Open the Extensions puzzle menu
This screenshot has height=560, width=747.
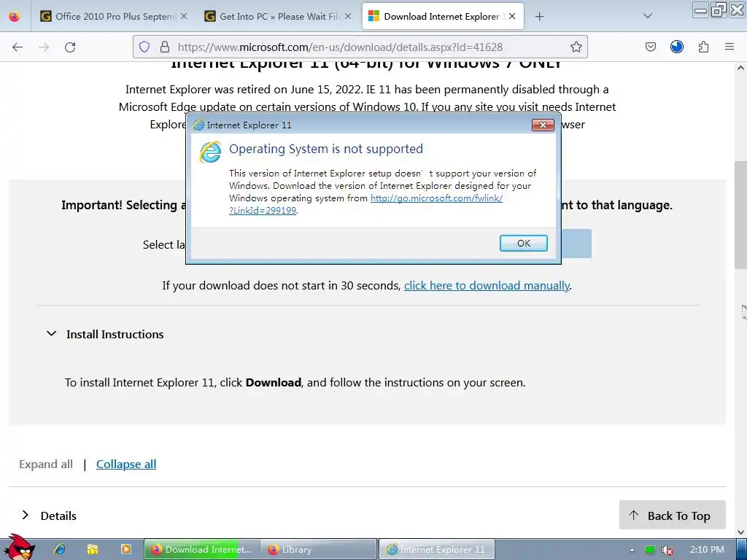[704, 47]
